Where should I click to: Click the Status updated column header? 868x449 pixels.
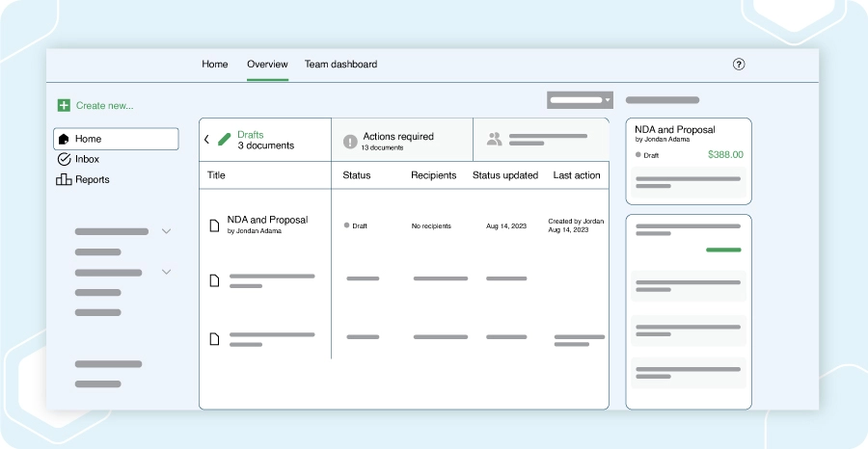[505, 175]
